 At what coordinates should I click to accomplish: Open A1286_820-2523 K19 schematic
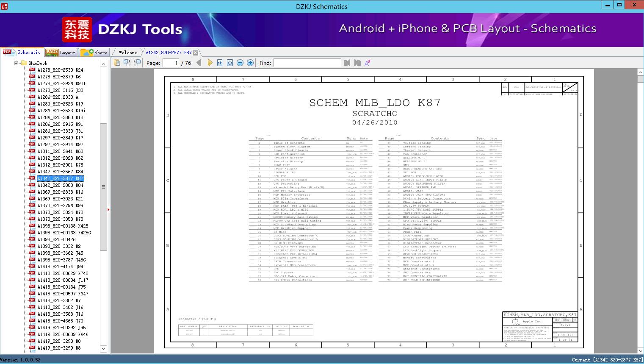(x=60, y=104)
